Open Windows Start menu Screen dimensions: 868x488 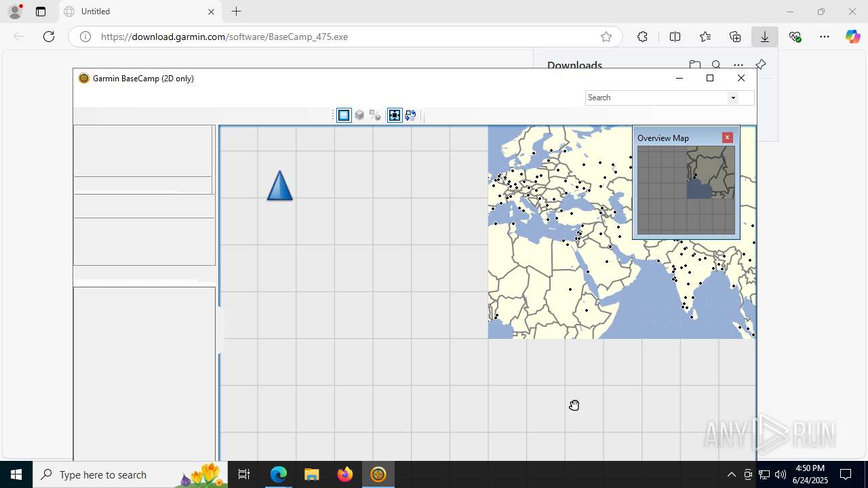pos(16,474)
